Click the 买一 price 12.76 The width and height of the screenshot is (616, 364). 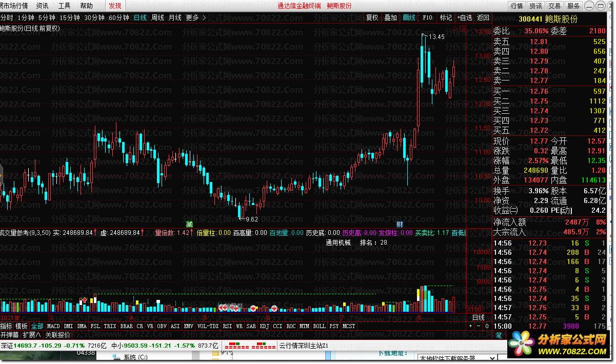[539, 91]
